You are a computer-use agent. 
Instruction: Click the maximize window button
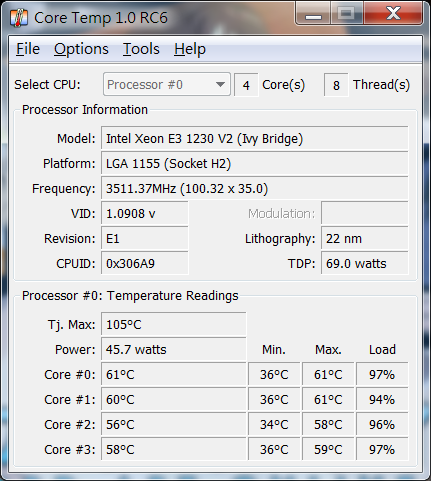pos(347,13)
